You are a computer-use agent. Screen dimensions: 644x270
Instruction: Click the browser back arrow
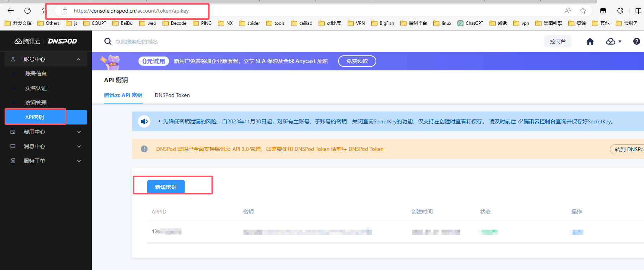tap(11, 11)
